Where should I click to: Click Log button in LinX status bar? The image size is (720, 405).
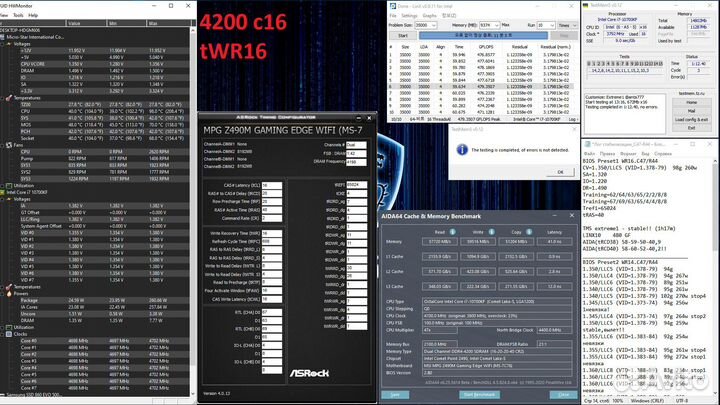pos(572,119)
